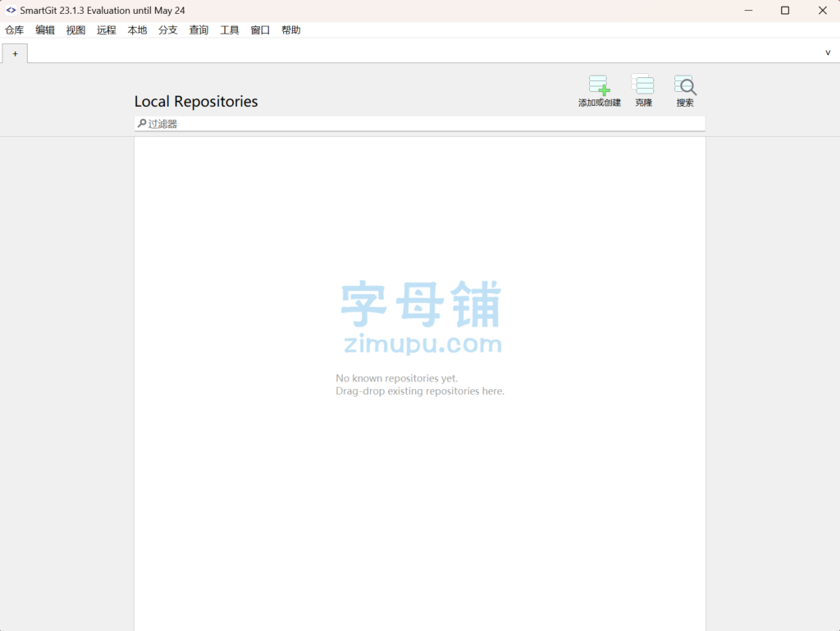Click the SmartGit logo in title bar
The width and height of the screenshot is (840, 631).
click(x=11, y=10)
